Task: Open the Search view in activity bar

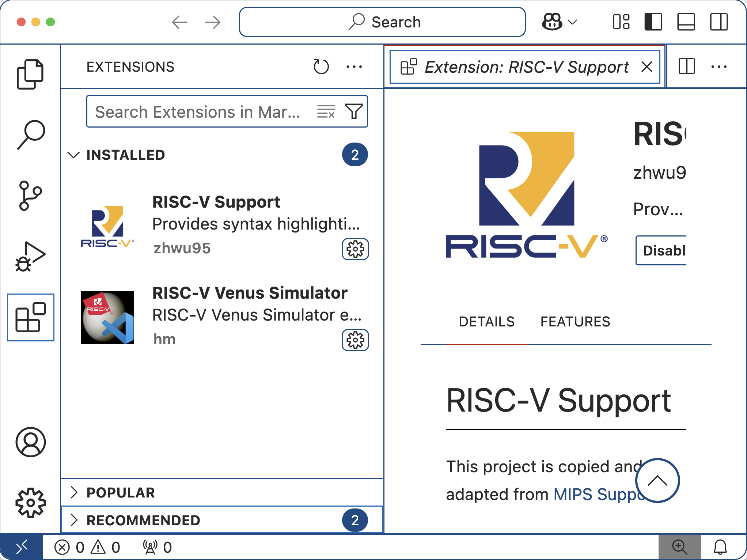Action: coord(30,135)
